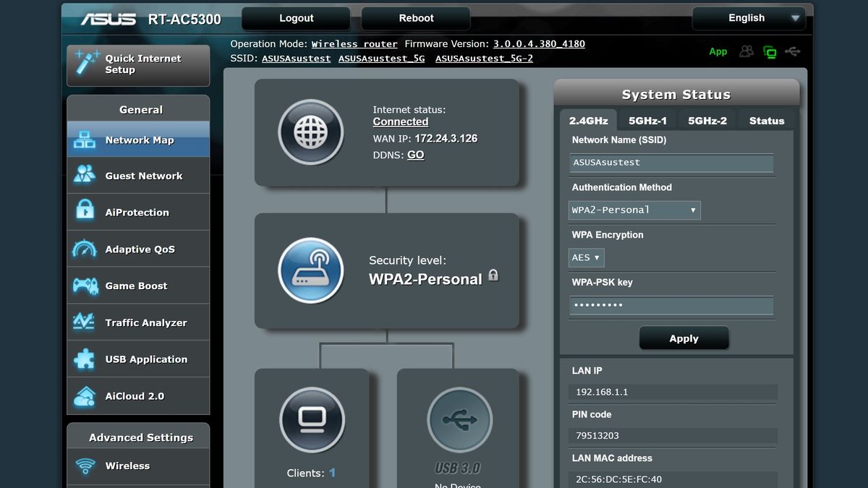The image size is (868, 488).
Task: Open the USB 3.0 device node
Action: 460,420
